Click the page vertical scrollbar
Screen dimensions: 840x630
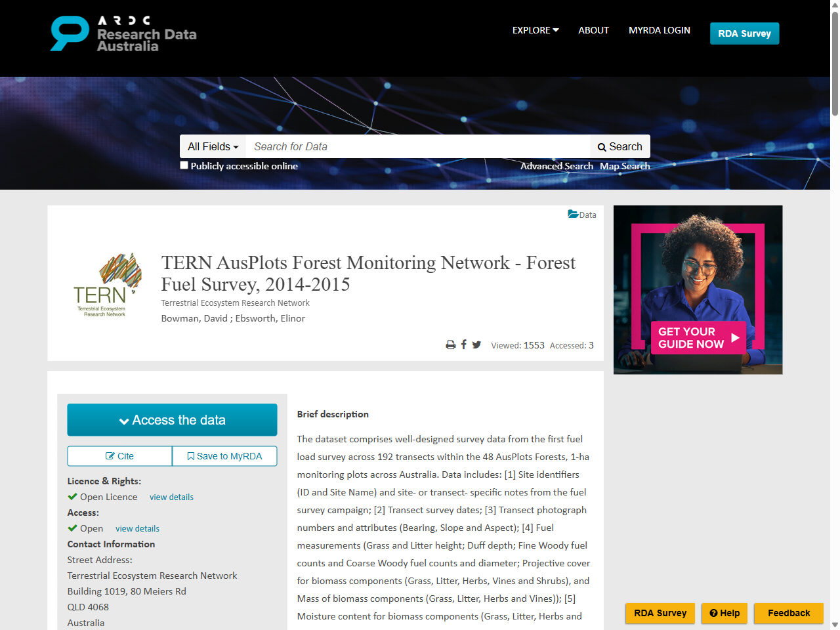[x=835, y=66]
